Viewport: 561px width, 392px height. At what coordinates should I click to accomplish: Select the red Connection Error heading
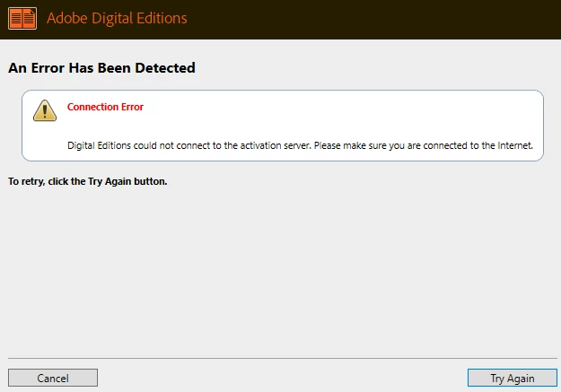tap(105, 107)
